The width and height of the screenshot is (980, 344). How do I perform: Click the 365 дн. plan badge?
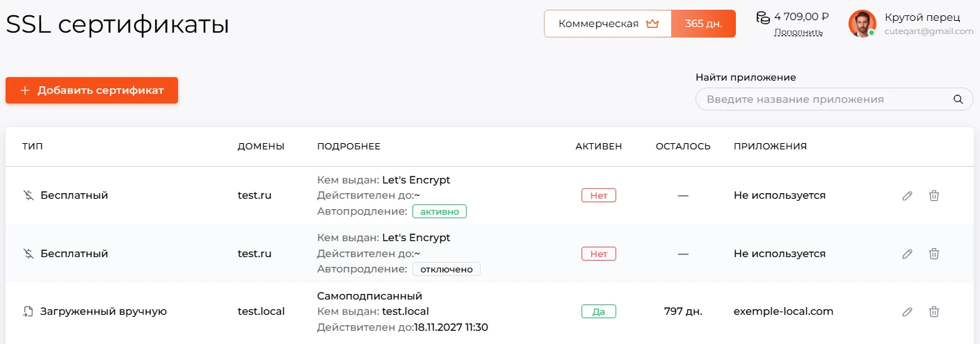click(703, 24)
